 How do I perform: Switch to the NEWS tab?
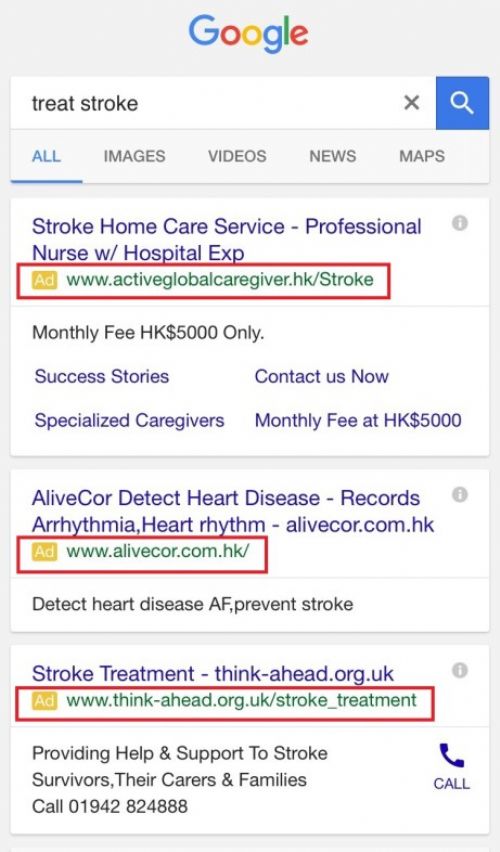333,156
